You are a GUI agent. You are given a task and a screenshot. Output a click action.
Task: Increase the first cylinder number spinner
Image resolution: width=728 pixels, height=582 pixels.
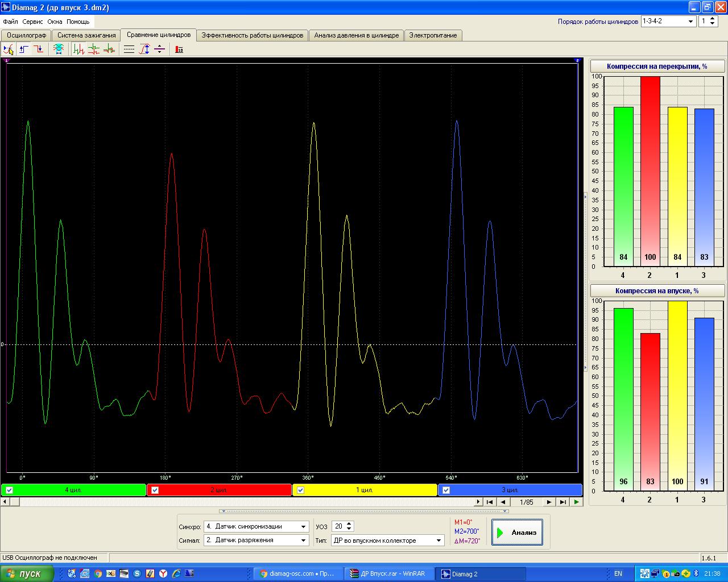coord(713,19)
